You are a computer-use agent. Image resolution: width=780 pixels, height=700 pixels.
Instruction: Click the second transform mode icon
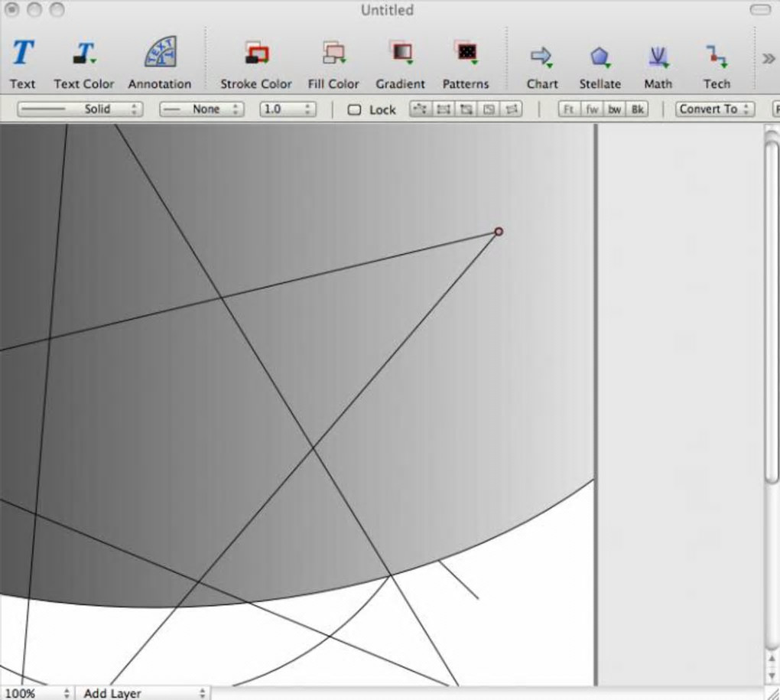(444, 109)
